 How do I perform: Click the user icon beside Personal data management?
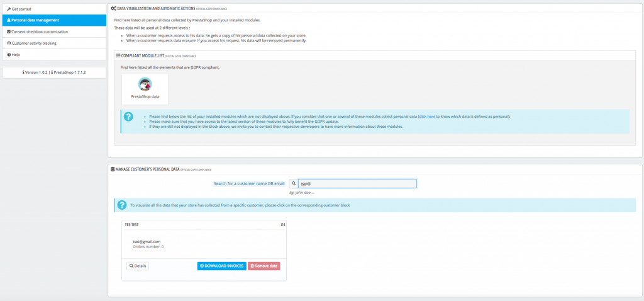pos(9,20)
